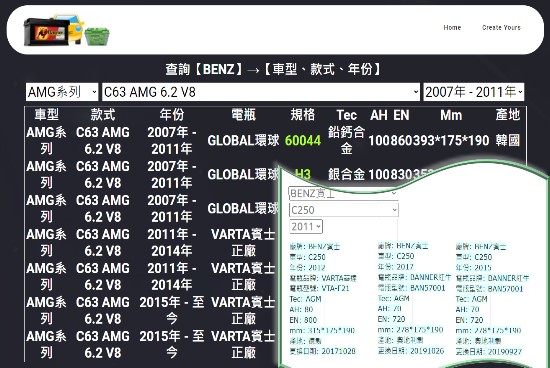
Task: Open the 2011 year dropdown in preview
Action: point(306,227)
